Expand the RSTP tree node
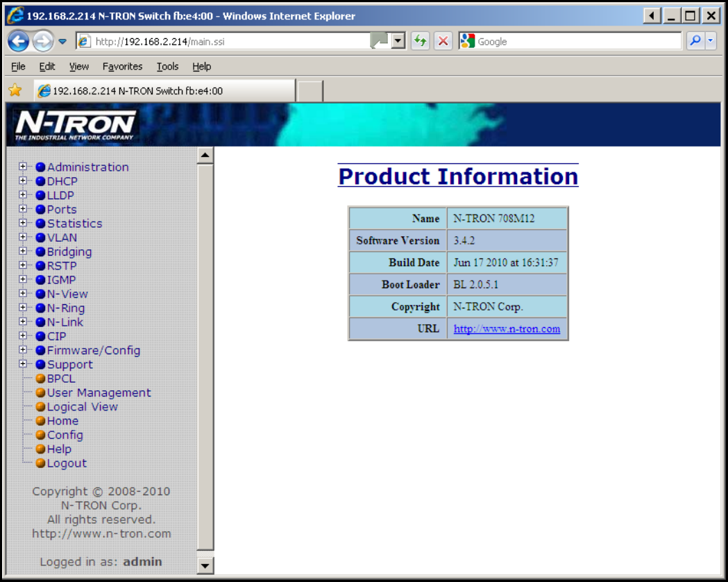The width and height of the screenshot is (728, 582). pos(22,265)
